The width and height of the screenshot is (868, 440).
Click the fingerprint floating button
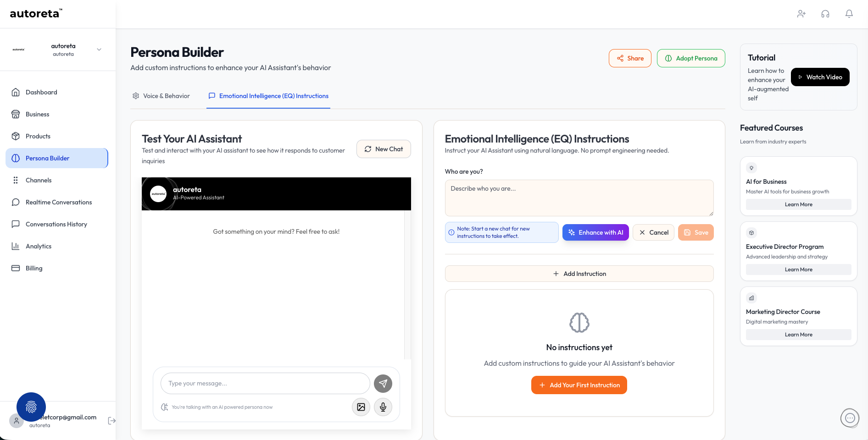pos(31,407)
